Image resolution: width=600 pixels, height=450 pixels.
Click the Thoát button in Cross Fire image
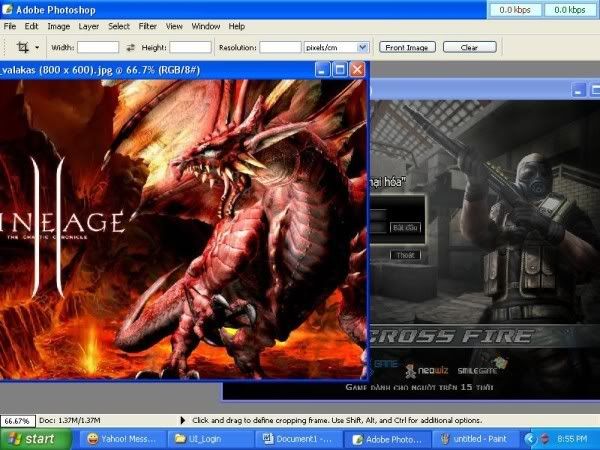(406, 255)
